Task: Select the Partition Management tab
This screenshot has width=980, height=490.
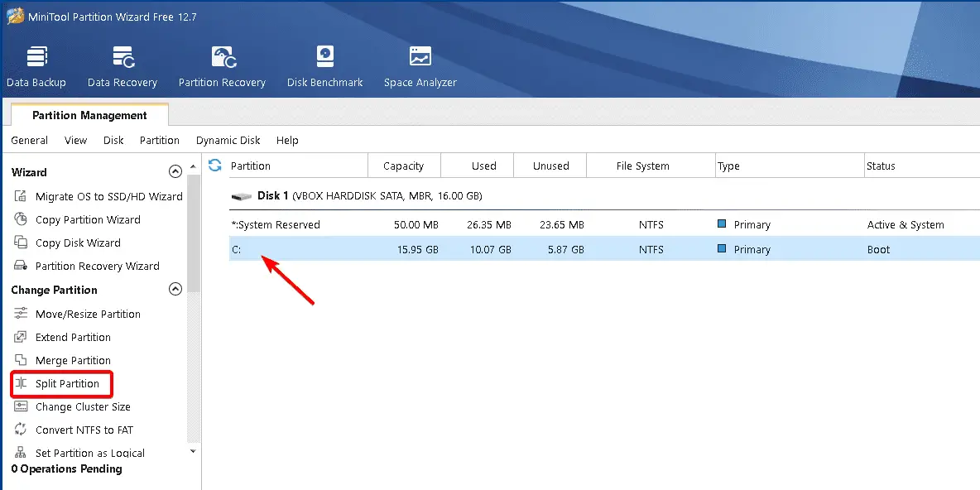Action: pos(89,115)
